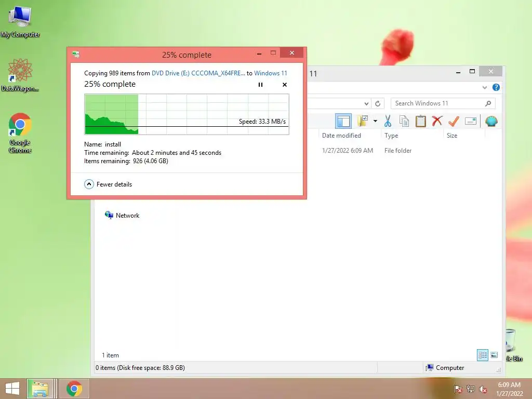532x399 pixels.
Task: Click the Rename card toolbar icon
Action: 471,121
